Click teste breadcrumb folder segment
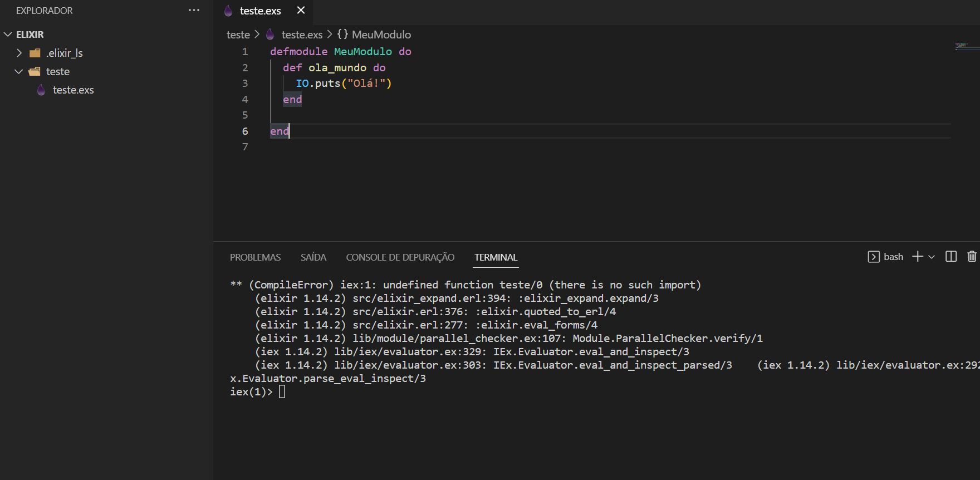This screenshot has height=480, width=980. point(238,35)
